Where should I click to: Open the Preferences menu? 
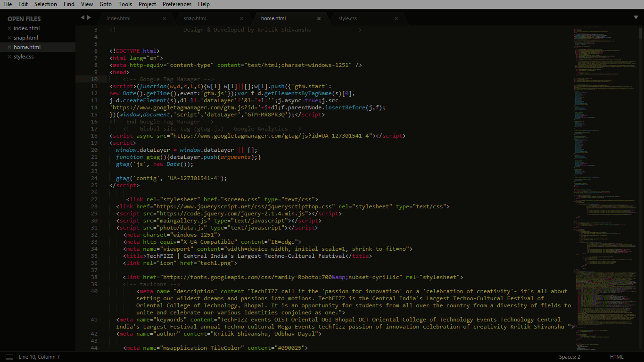point(177,4)
